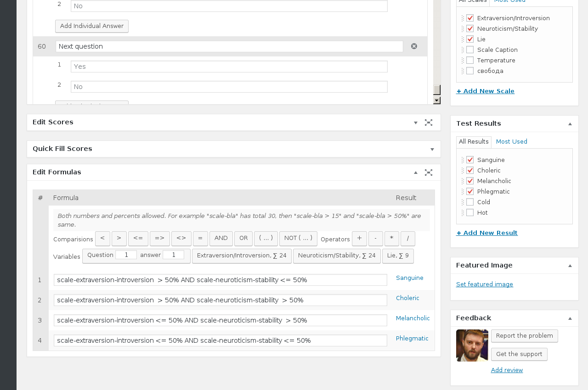Grab the drag handle beside Melancholic result

(463, 181)
